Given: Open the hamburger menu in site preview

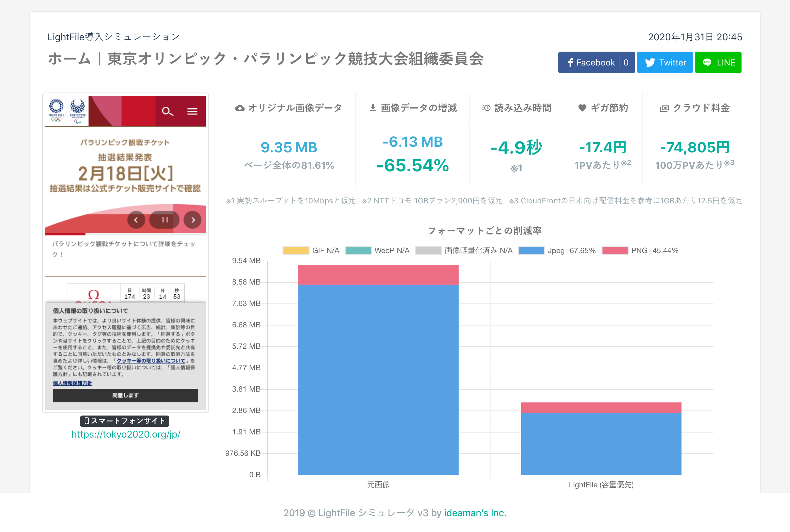Looking at the screenshot, I should point(192,111).
